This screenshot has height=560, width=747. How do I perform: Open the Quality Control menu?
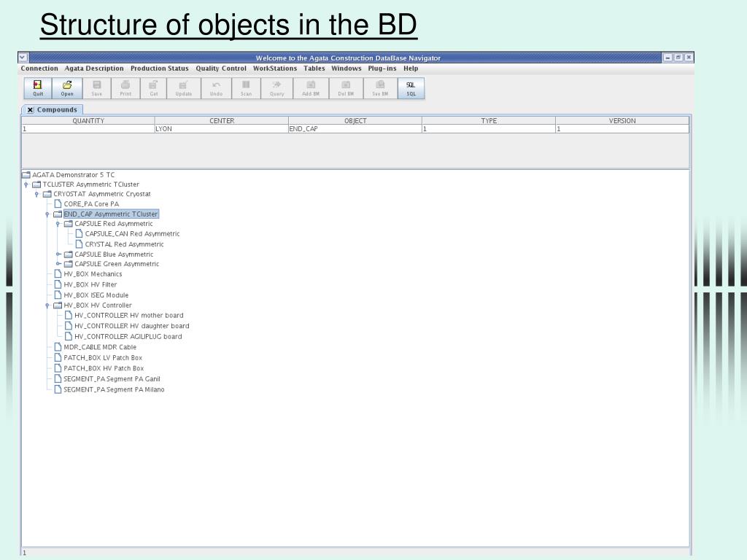pos(221,69)
